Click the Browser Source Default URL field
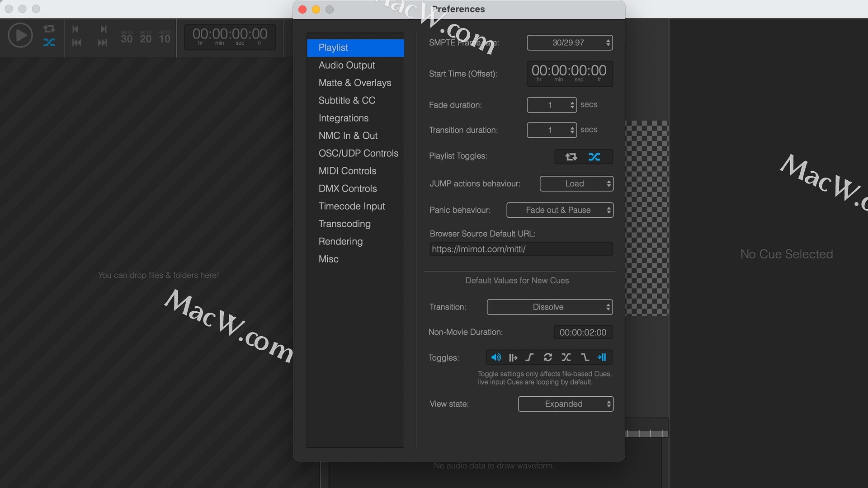868x488 pixels. click(x=521, y=249)
